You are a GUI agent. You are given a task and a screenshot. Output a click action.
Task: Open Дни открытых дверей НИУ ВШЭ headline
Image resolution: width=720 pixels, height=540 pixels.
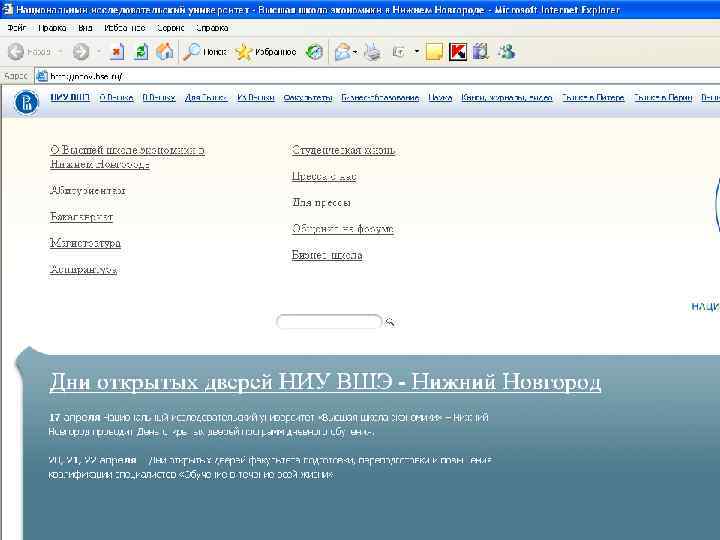click(325, 382)
